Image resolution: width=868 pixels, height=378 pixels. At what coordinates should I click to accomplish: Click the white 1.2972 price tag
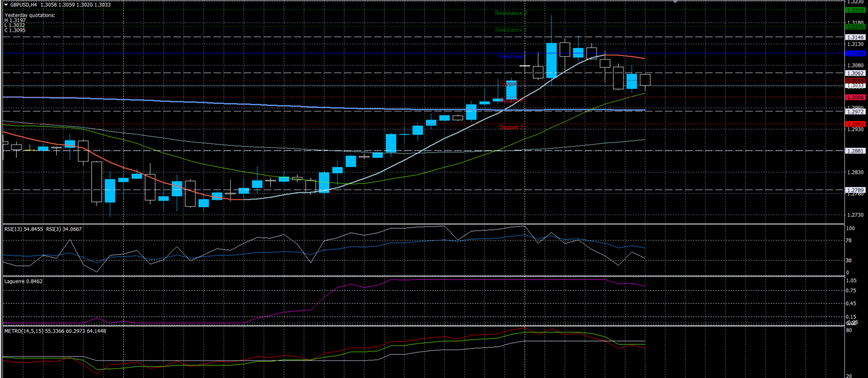click(x=855, y=111)
